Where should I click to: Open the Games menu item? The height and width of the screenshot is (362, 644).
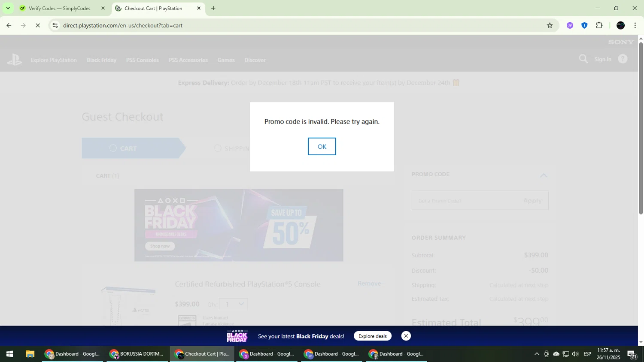click(x=226, y=60)
